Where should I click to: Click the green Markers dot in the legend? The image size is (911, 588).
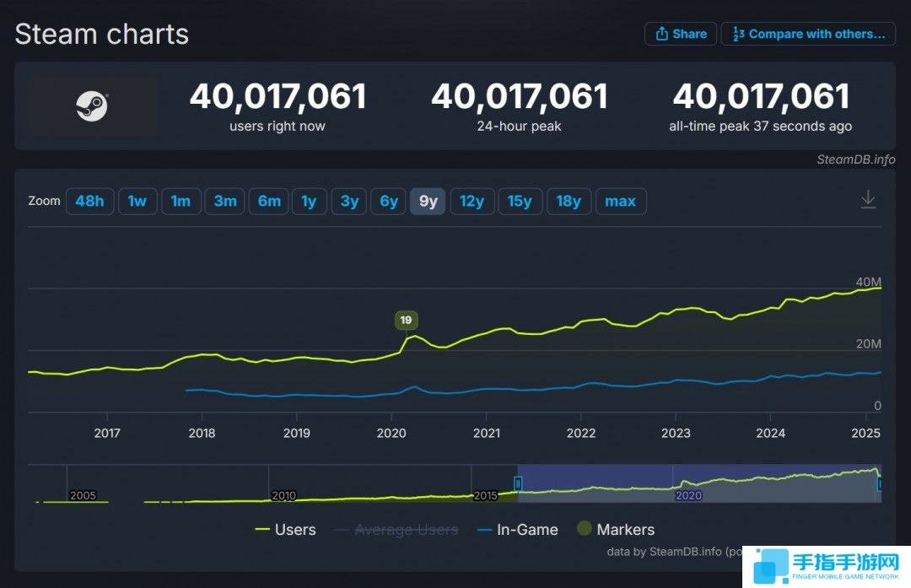pyautogui.click(x=585, y=529)
